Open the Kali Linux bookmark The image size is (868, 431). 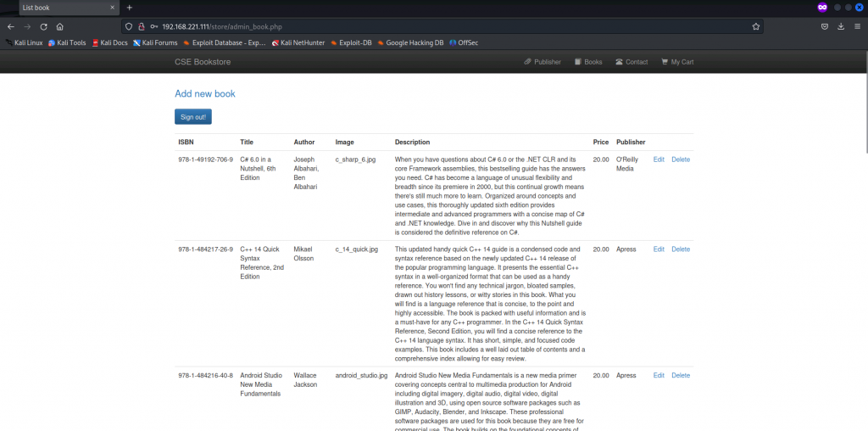[25, 42]
